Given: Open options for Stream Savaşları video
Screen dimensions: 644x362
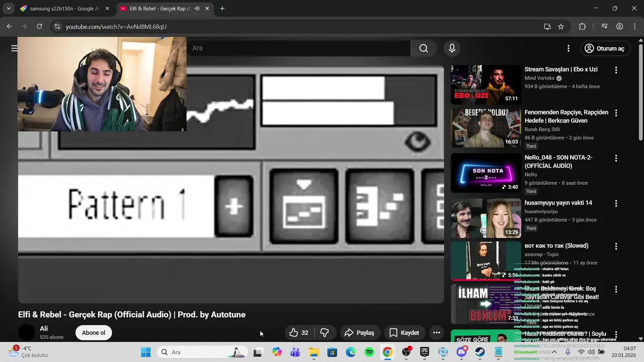Looking at the screenshot, I should coord(616,70).
